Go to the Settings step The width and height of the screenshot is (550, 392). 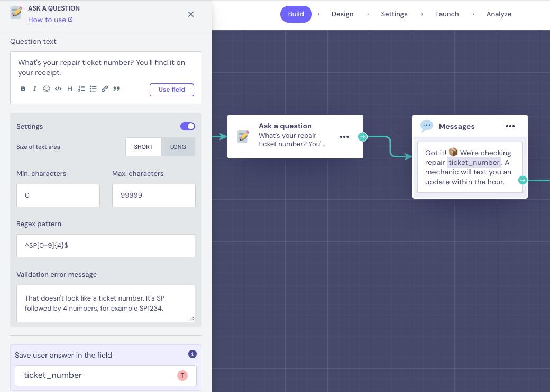(395, 14)
